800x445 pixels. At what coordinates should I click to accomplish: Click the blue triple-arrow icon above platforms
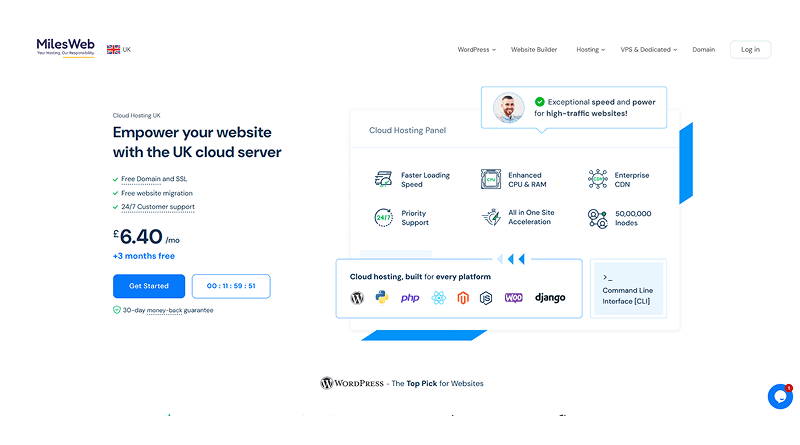(x=511, y=259)
